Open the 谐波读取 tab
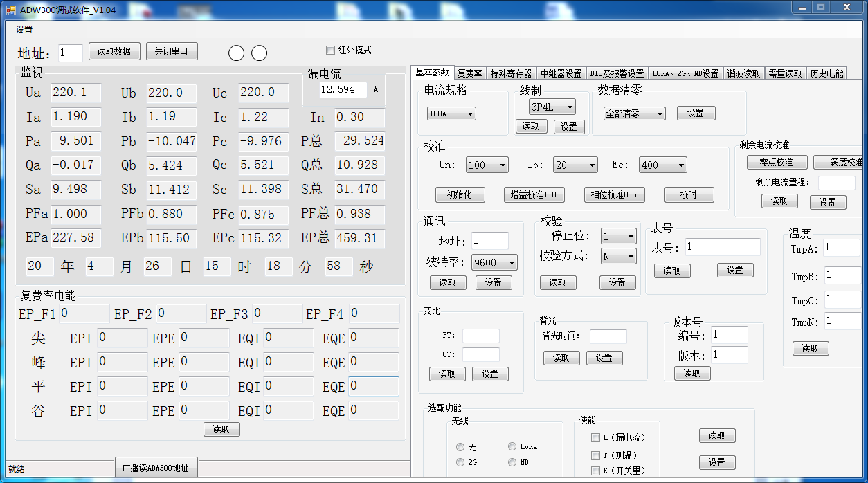This screenshot has height=483, width=868. click(x=743, y=73)
